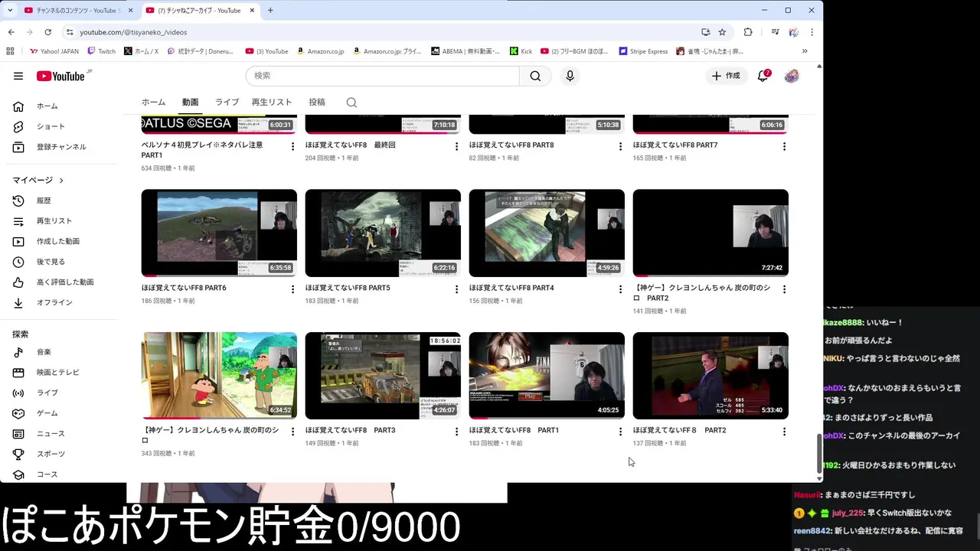Expand the マイページ section chevron
This screenshot has height=551, width=980.
(x=61, y=181)
